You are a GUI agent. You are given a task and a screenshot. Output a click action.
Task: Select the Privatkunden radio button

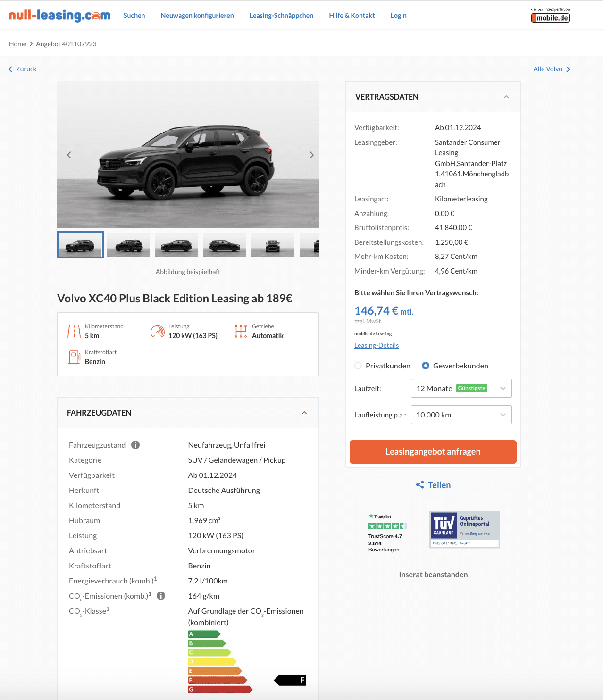click(358, 366)
